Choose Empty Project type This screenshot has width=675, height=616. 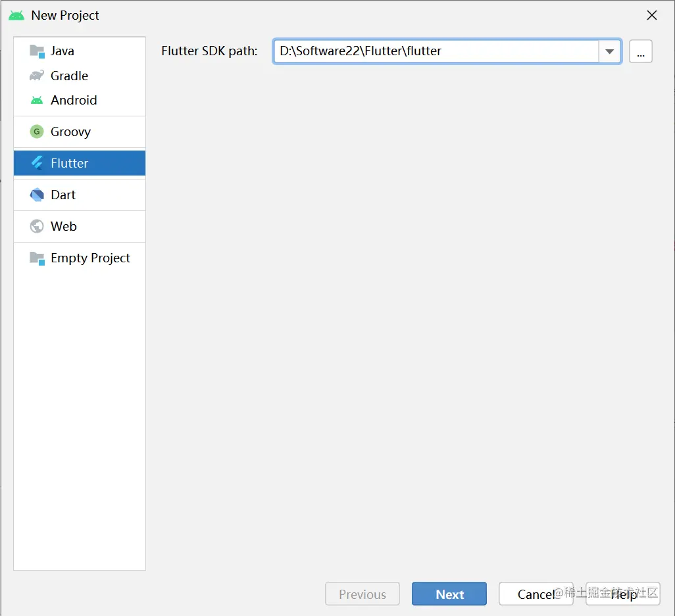click(x=80, y=258)
